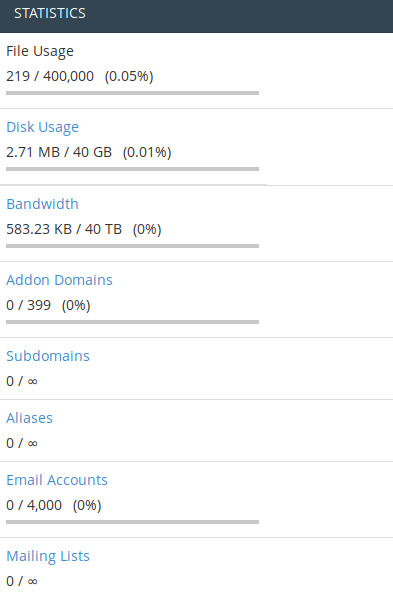The image size is (393, 593).
Task: Click the 0 / 399 addon domains value
Action: click(28, 305)
